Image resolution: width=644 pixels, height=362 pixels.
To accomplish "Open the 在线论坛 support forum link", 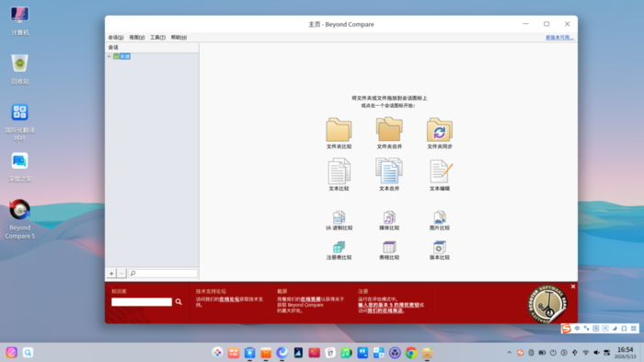I will [x=229, y=299].
